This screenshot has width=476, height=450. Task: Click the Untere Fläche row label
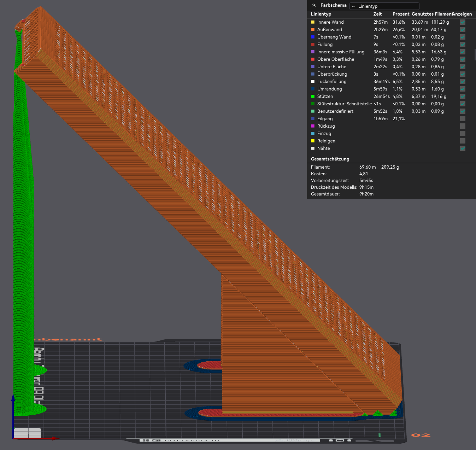[x=331, y=67]
